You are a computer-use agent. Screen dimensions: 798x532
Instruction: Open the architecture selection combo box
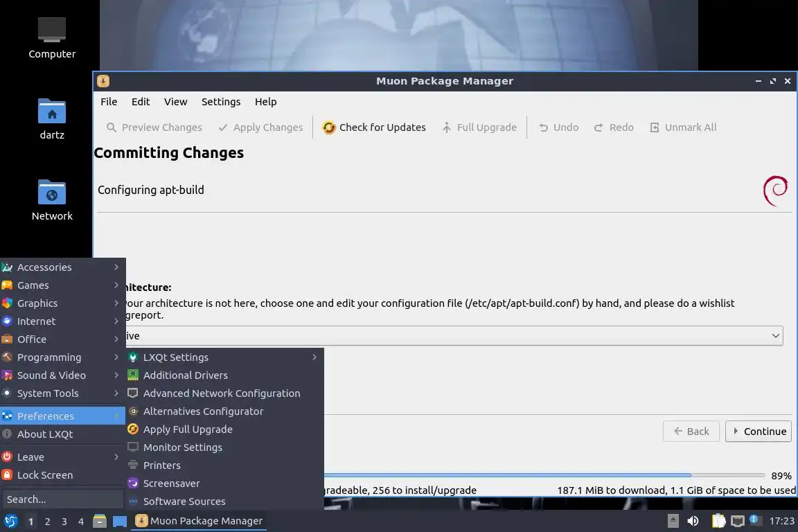coord(454,336)
